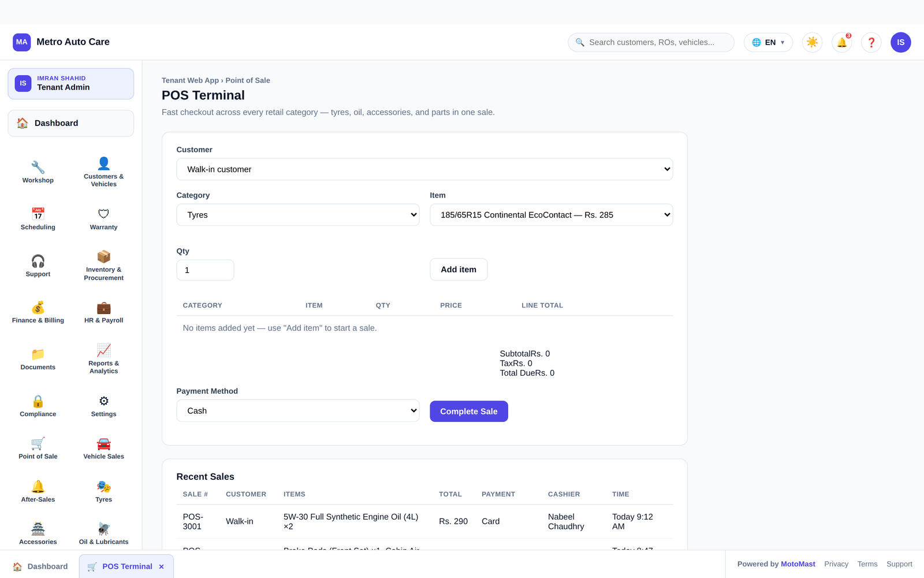Open the Workshop module icon

pyautogui.click(x=38, y=172)
